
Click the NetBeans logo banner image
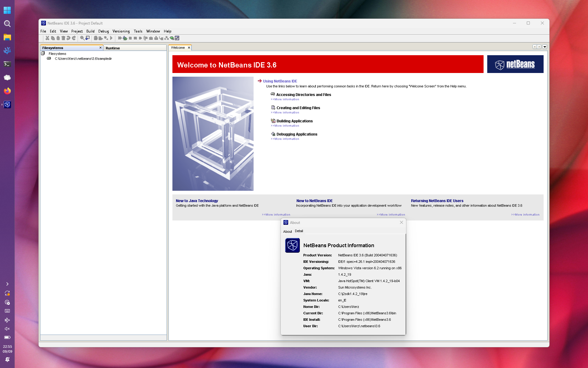tap(515, 64)
